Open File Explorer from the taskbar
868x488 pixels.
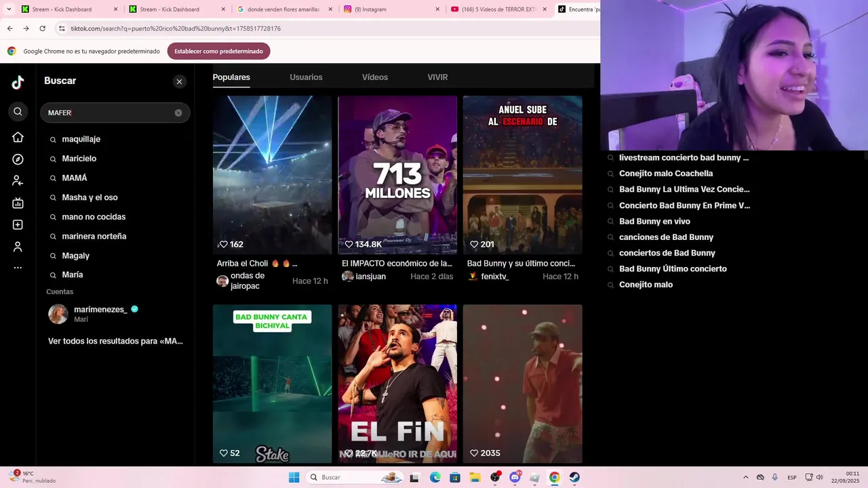click(x=475, y=477)
